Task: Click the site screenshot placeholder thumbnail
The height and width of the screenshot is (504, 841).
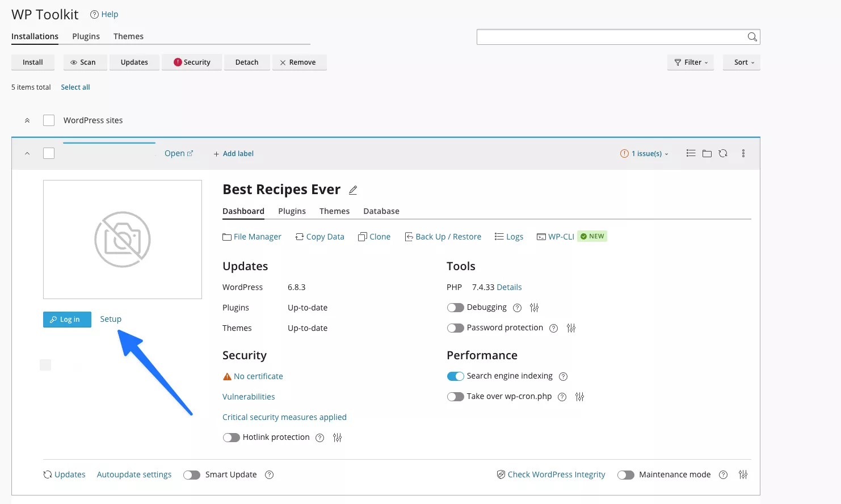Action: pos(123,240)
